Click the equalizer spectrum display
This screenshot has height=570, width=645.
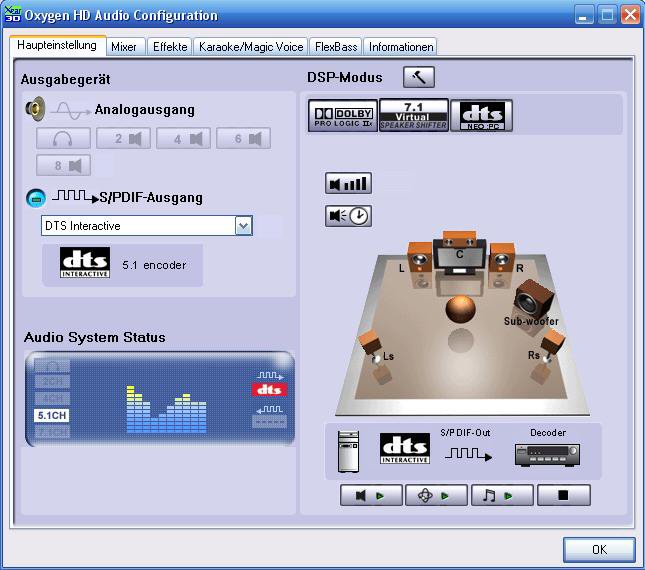[166, 409]
